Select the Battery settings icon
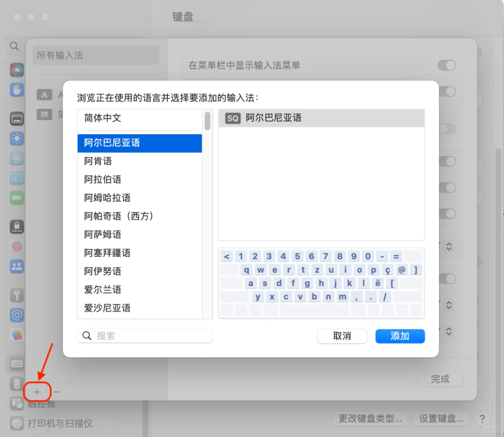 coord(17,198)
